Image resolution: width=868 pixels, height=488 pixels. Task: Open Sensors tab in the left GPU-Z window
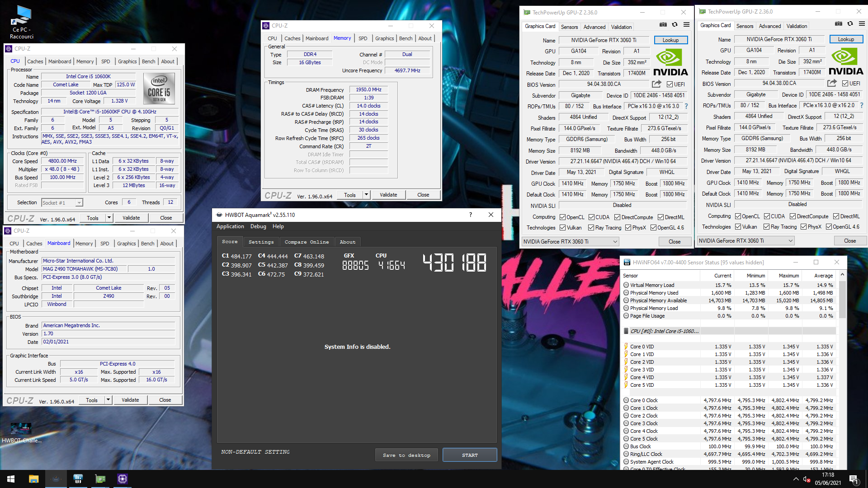click(x=569, y=27)
